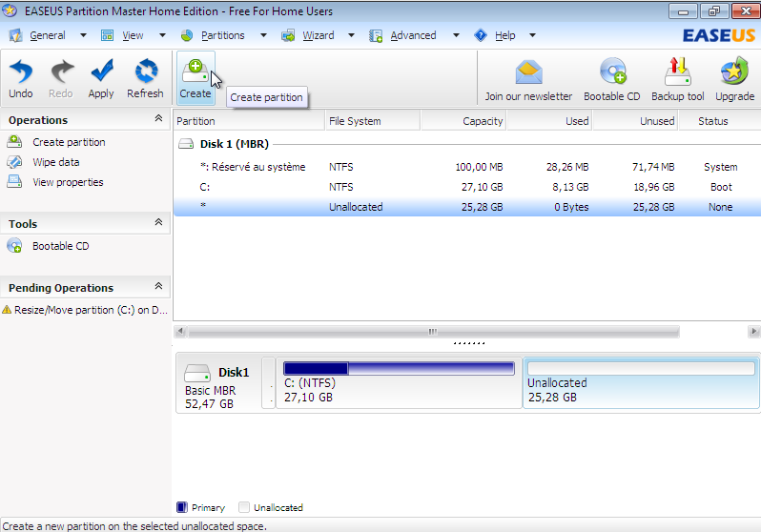Click the Partitions menu pie icon

[187, 35]
